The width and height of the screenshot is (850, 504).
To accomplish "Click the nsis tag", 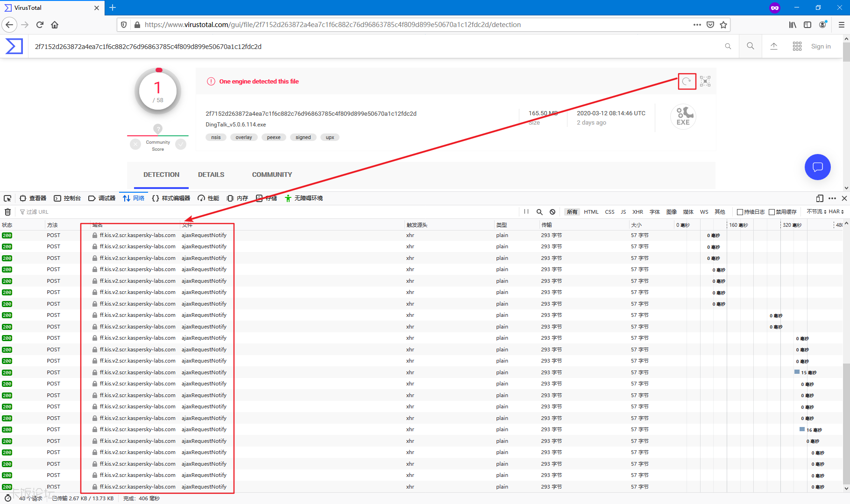I will [216, 137].
